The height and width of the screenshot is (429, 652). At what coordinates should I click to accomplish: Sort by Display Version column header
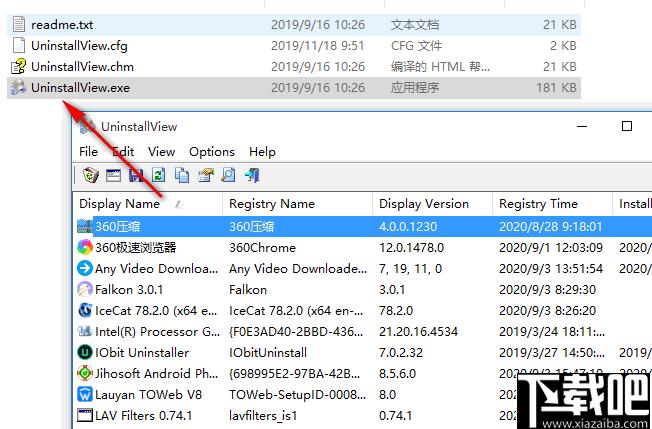[x=423, y=204]
